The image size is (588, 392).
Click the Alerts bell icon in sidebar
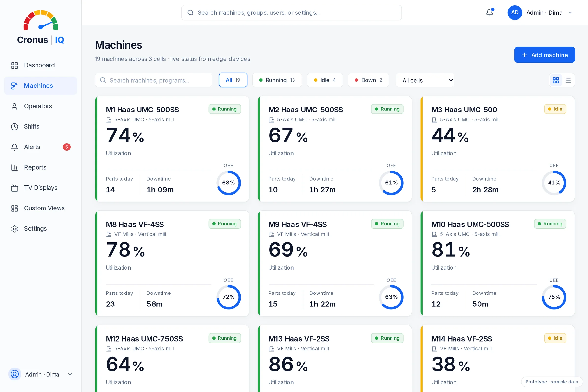tap(14, 147)
